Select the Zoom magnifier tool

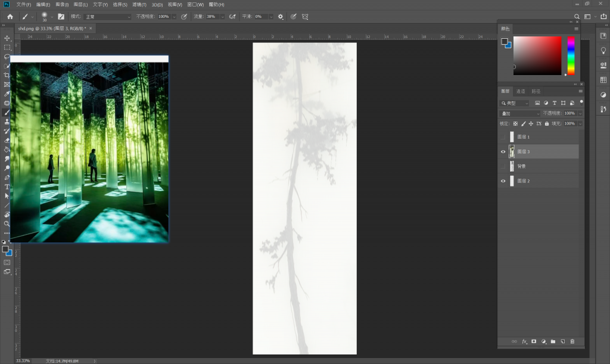(7, 223)
